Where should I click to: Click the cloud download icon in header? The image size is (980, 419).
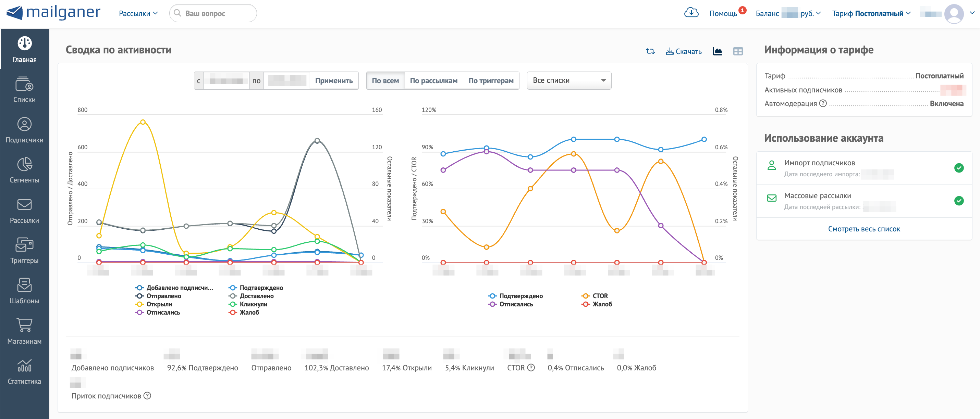pos(691,13)
